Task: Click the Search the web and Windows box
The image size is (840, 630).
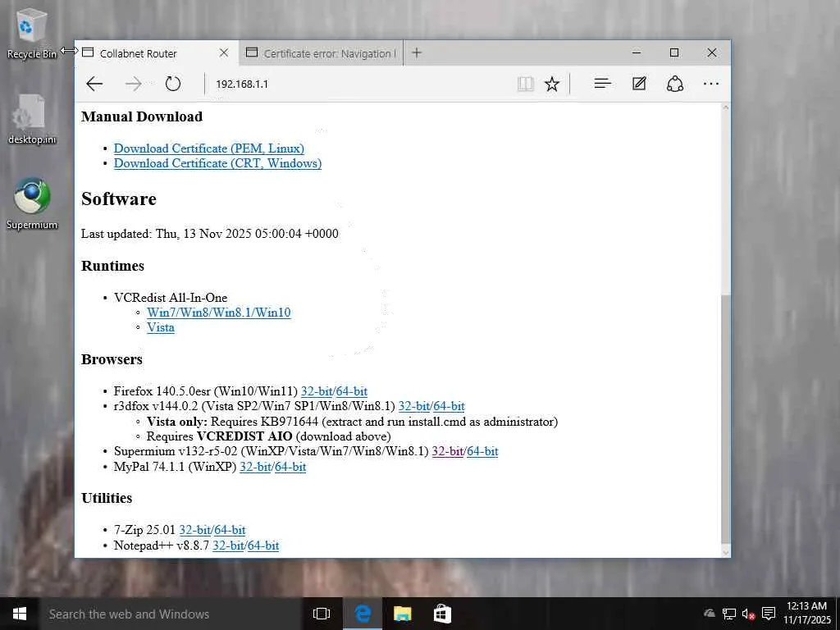Action: click(x=171, y=614)
